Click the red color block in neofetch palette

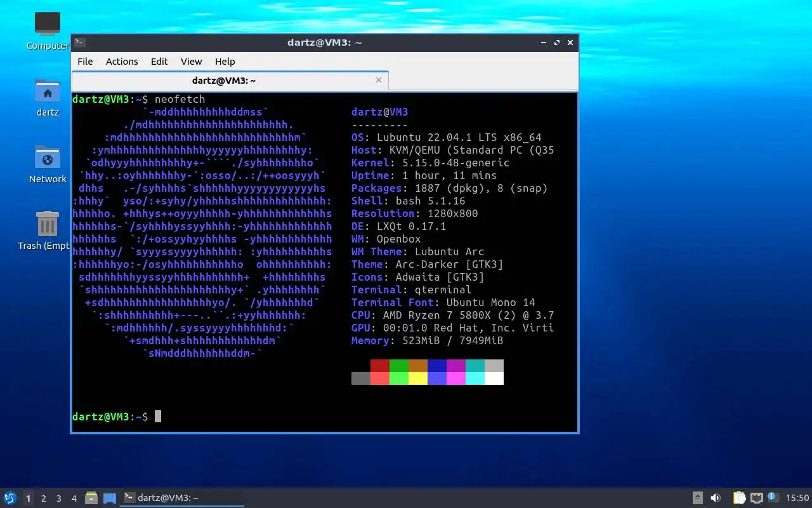(380, 366)
